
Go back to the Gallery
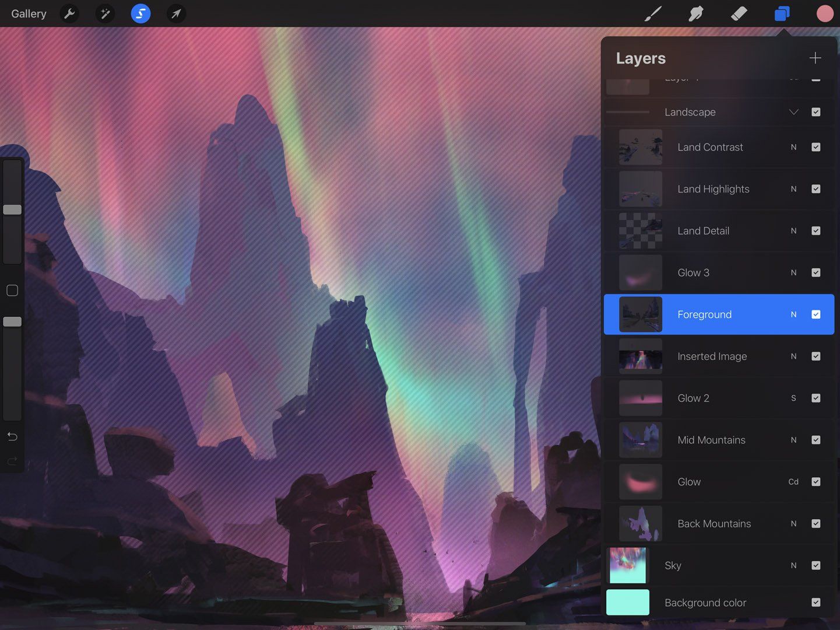click(x=28, y=13)
